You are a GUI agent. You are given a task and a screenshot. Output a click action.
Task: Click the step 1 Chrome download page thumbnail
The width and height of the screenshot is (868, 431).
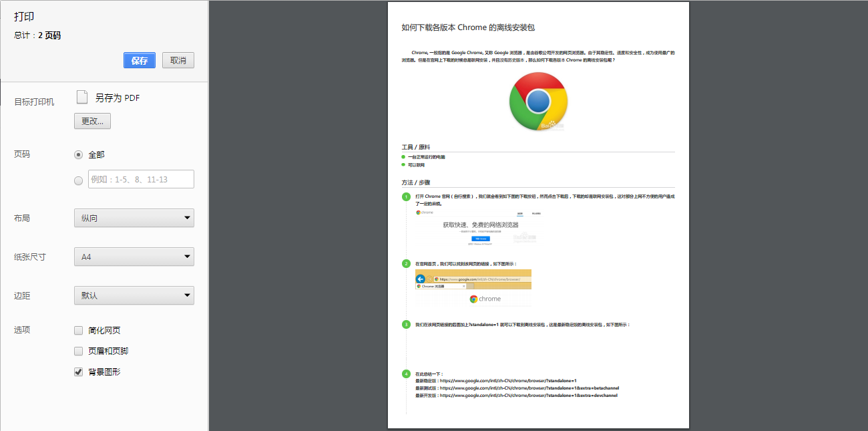(480, 228)
